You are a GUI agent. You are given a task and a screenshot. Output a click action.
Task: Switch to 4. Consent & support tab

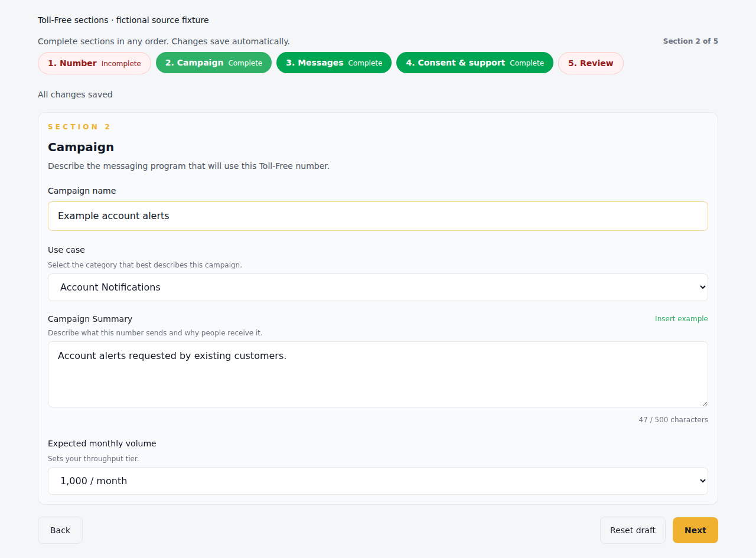[475, 63]
